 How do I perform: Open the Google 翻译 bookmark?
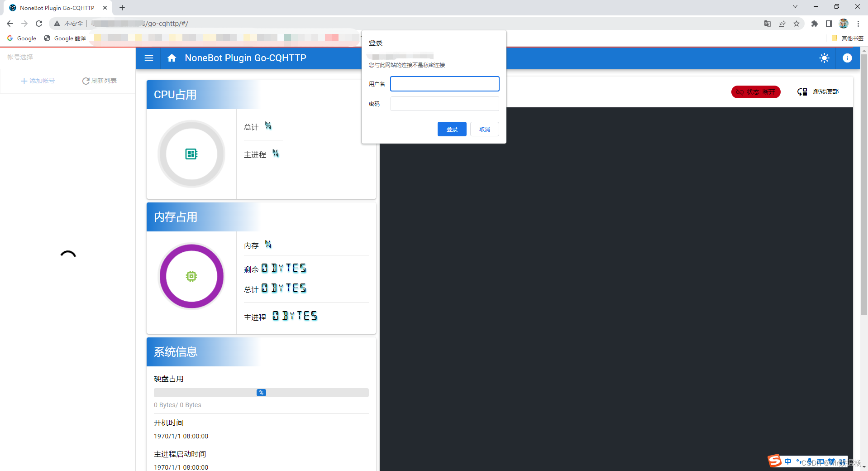pos(65,38)
